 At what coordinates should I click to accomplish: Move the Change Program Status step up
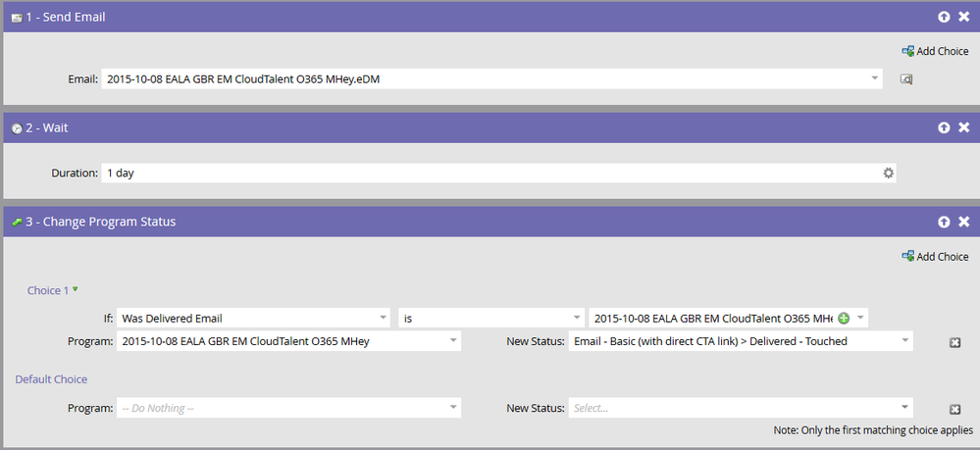click(x=944, y=222)
